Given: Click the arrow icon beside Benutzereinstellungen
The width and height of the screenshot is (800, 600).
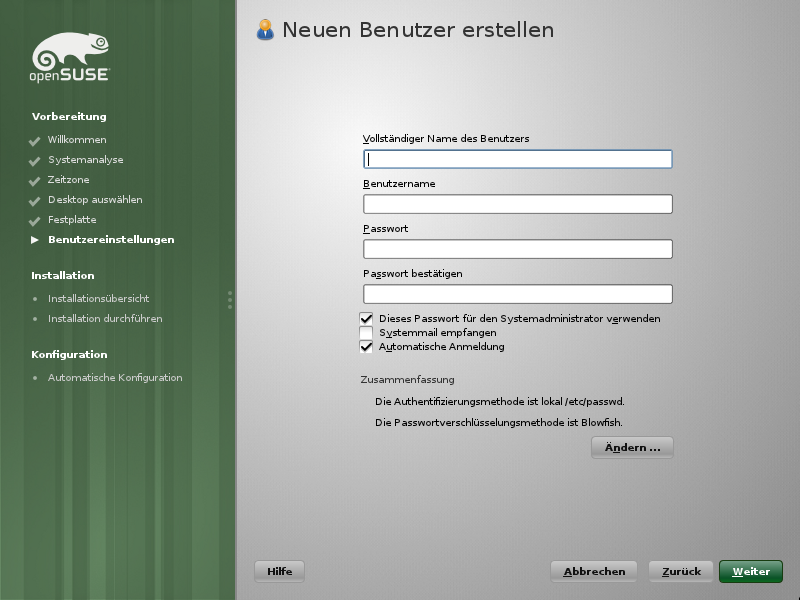Looking at the screenshot, I should (x=35, y=240).
